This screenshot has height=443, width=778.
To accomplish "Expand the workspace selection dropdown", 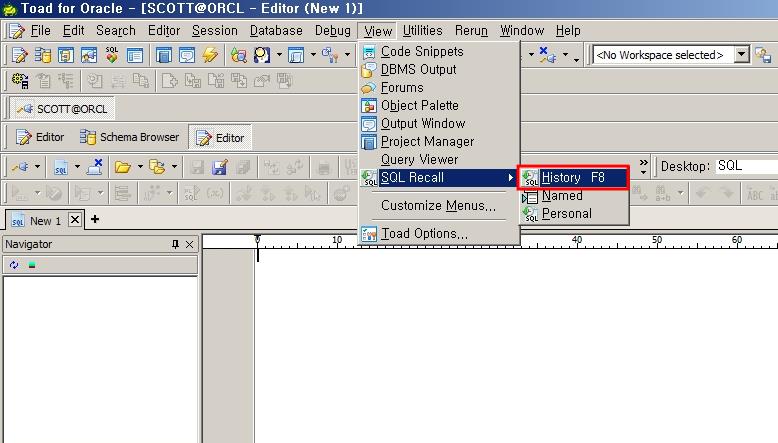I will point(741,55).
